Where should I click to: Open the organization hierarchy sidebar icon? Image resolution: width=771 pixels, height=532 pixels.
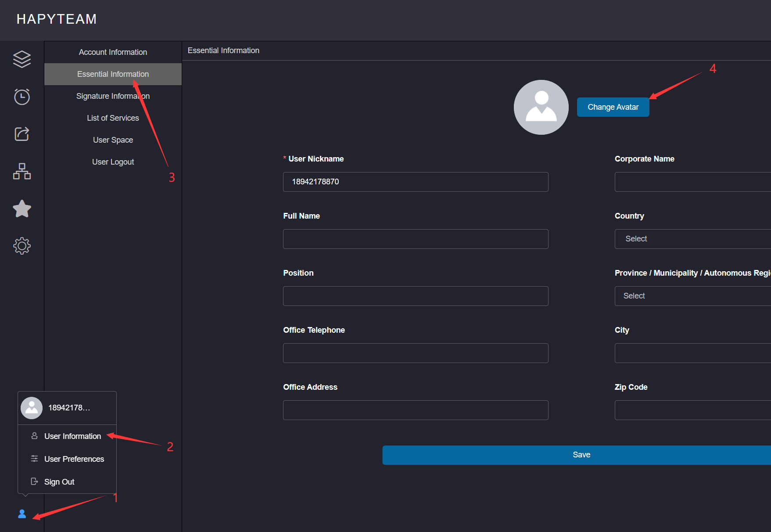click(22, 171)
